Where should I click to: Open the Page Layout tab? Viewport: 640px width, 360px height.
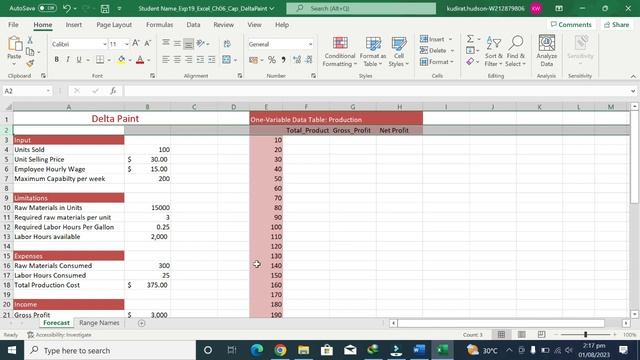tap(114, 24)
